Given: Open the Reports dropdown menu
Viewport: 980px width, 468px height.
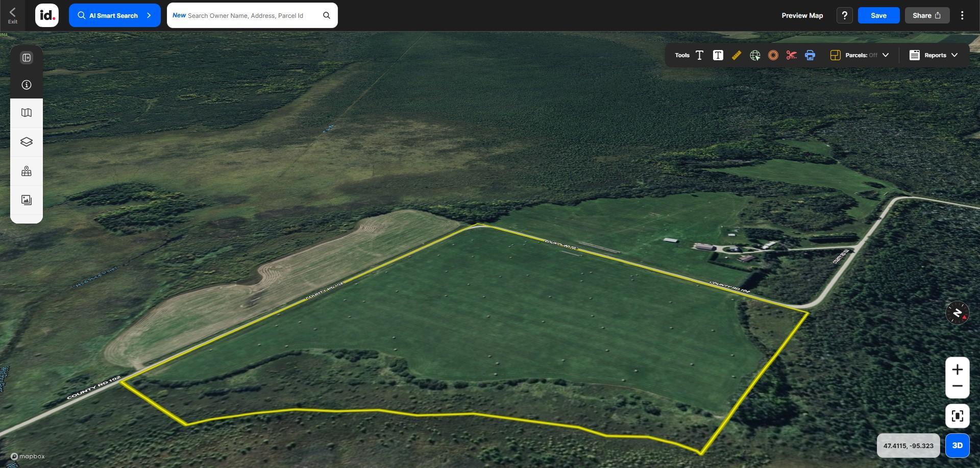Looking at the screenshot, I should [933, 55].
